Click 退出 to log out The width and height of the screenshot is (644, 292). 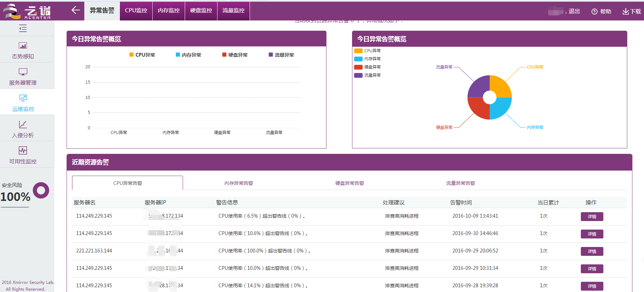coord(574,11)
